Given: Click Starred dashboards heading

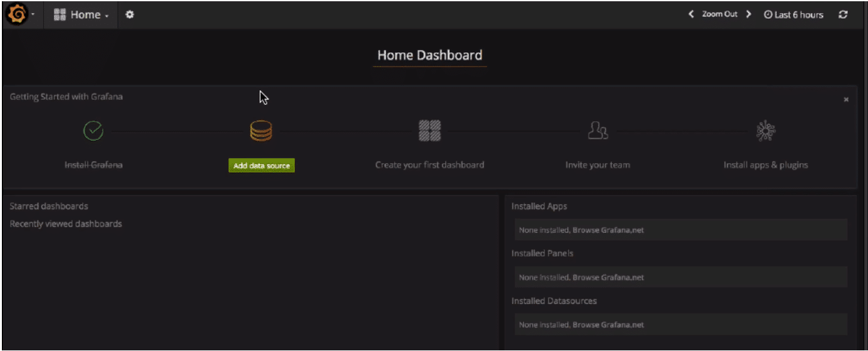Looking at the screenshot, I should (49, 206).
